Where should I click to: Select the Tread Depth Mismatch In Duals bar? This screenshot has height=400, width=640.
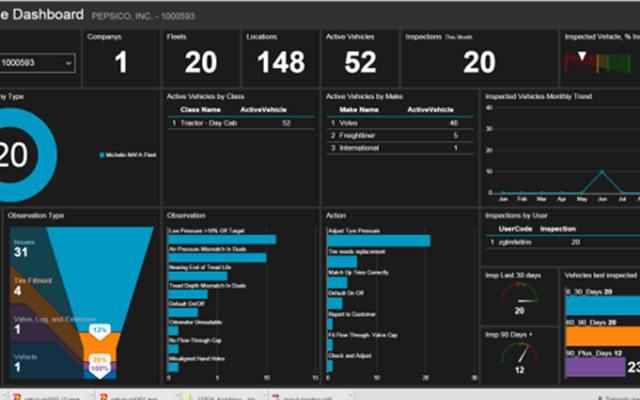[x=188, y=294]
